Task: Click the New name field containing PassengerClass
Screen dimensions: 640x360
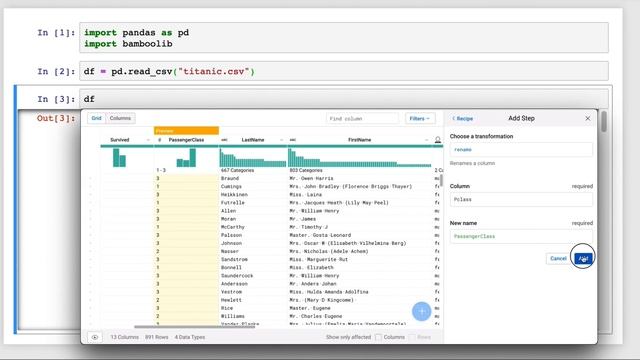Action: click(521, 236)
